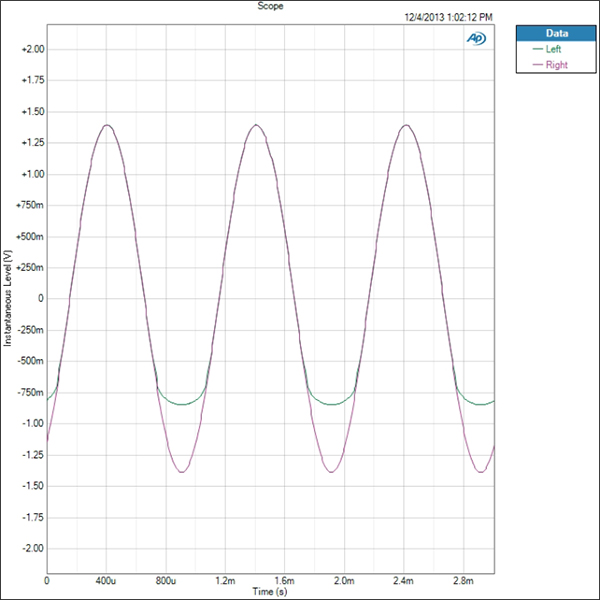Click the +250m Y-axis value
600x600 pixels.
(x=30, y=267)
